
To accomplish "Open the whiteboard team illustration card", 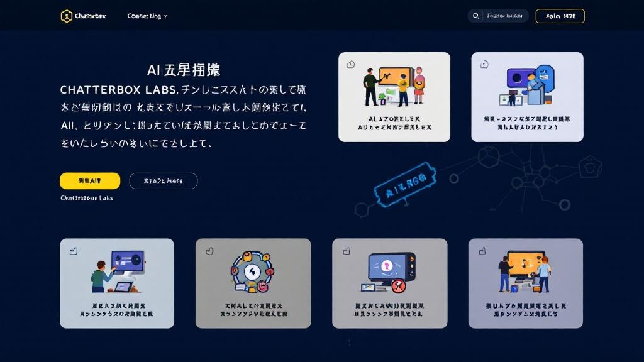I will coord(394,97).
